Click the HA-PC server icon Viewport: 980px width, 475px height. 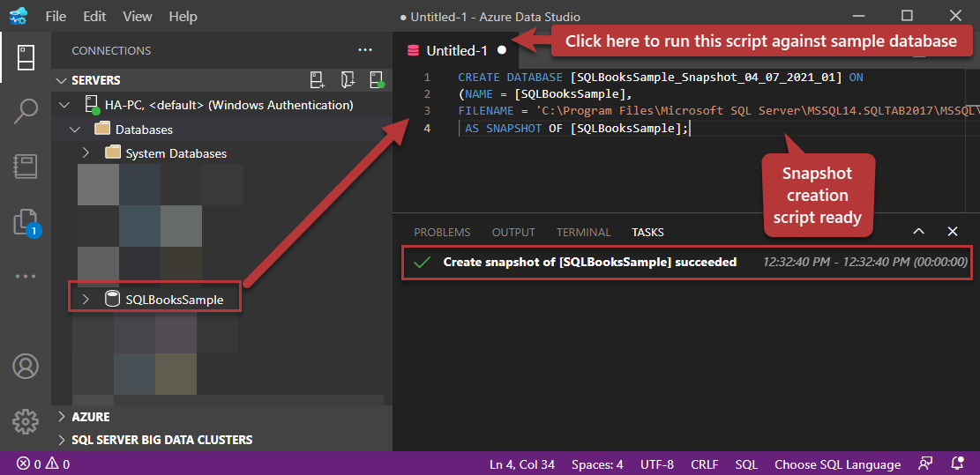pyautogui.click(x=93, y=105)
